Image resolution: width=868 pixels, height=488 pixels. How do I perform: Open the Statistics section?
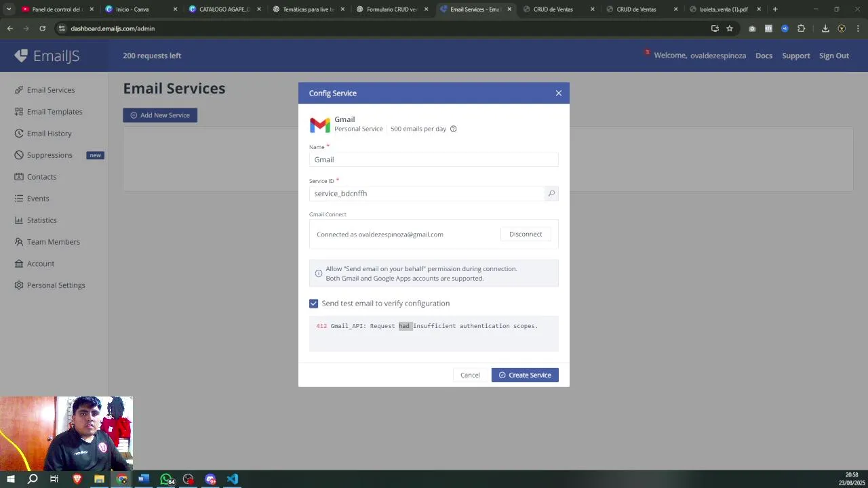(36, 220)
